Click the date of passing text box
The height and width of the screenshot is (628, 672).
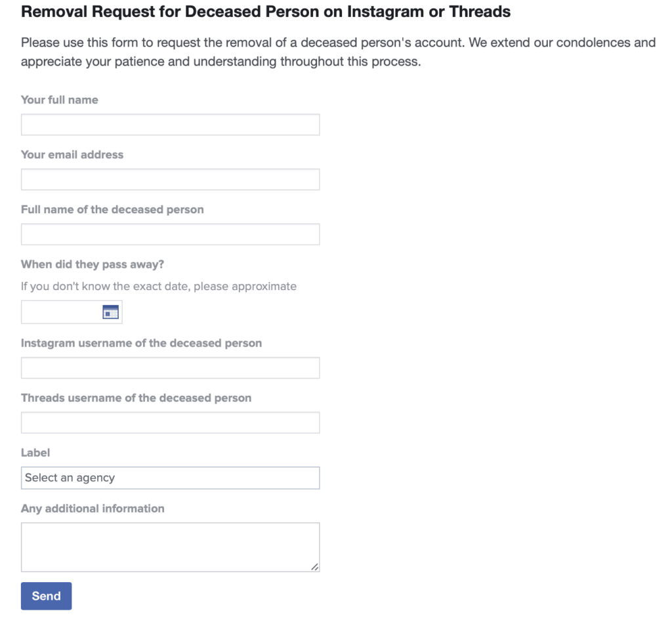click(60, 312)
